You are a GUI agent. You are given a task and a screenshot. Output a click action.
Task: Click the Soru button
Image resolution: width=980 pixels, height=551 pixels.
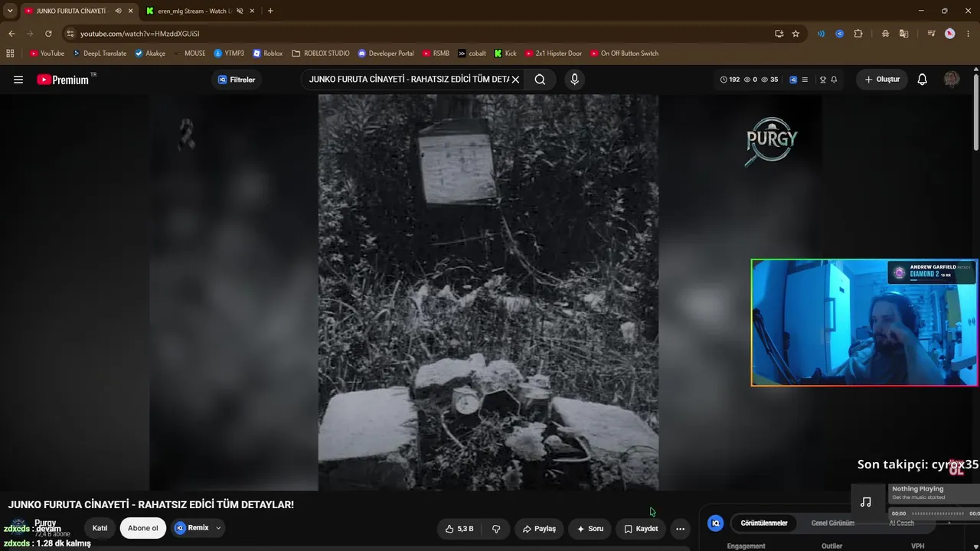point(590,529)
